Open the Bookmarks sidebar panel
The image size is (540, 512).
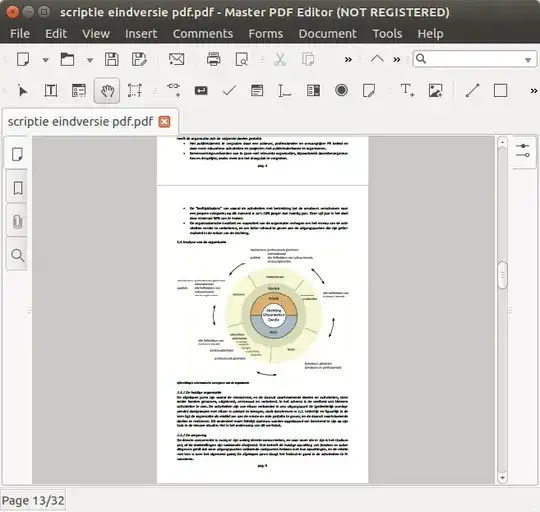pos(17,188)
